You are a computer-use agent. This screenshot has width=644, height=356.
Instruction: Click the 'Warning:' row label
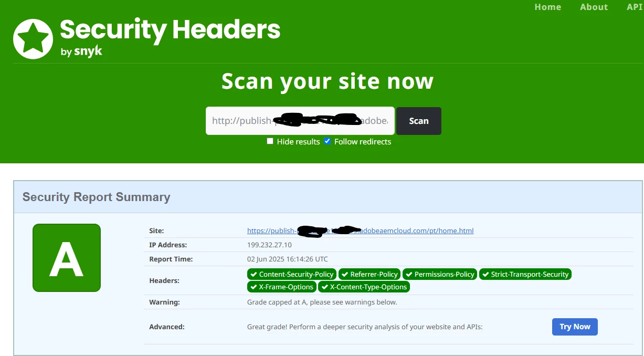coord(164,302)
